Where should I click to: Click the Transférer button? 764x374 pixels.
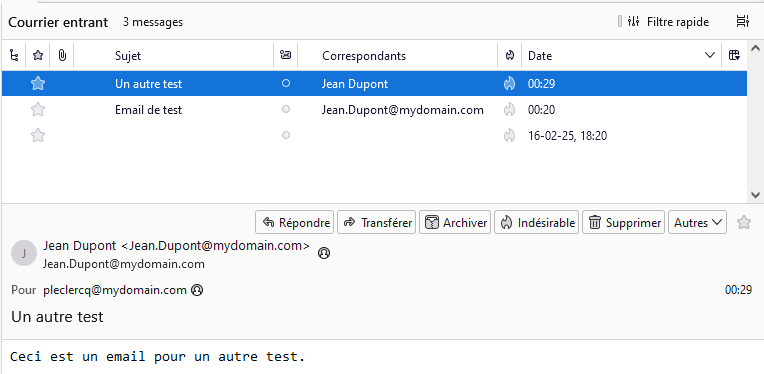pyautogui.click(x=376, y=223)
